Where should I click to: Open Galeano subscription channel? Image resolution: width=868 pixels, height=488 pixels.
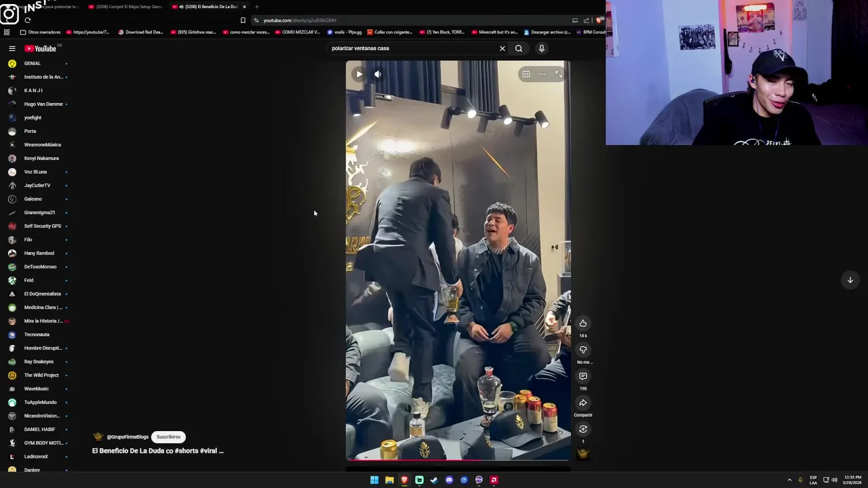[33, 199]
